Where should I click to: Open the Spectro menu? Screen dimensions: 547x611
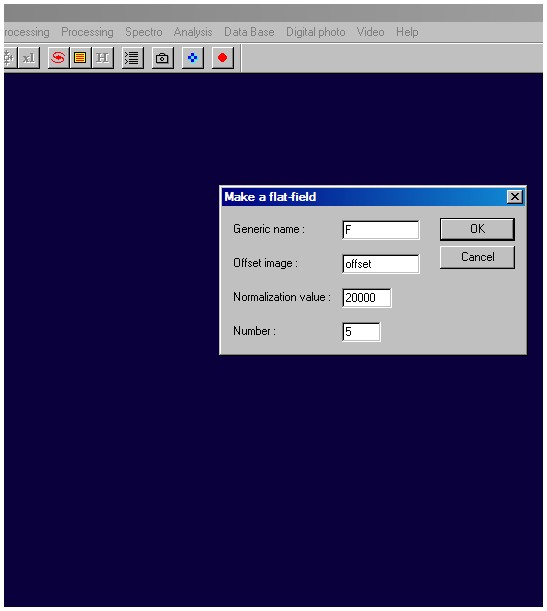144,32
